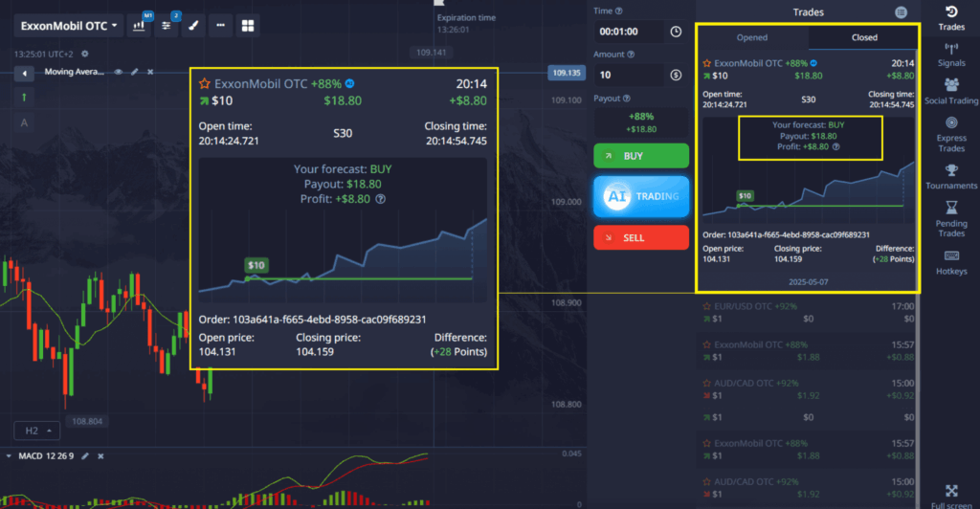Open the multi-chart grid layout icon

248,26
